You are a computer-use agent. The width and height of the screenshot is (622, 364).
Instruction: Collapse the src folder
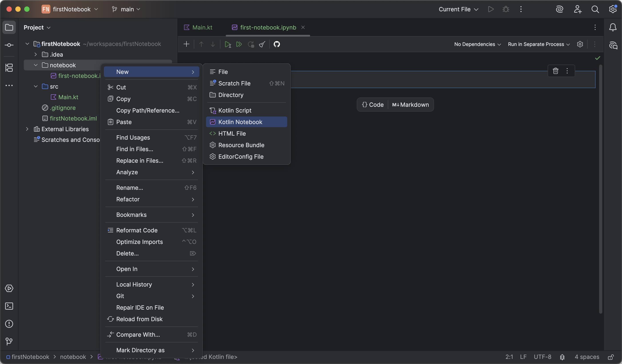36,86
